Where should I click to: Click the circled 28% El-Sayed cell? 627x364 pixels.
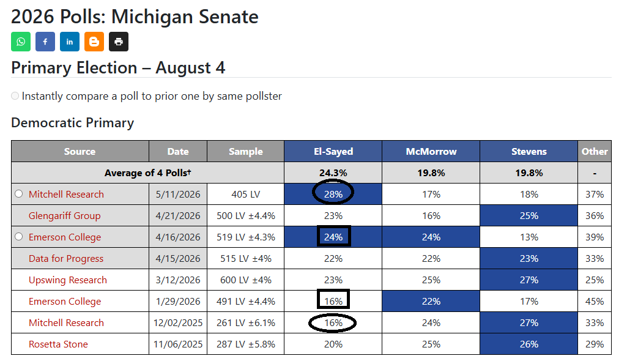pyautogui.click(x=333, y=194)
